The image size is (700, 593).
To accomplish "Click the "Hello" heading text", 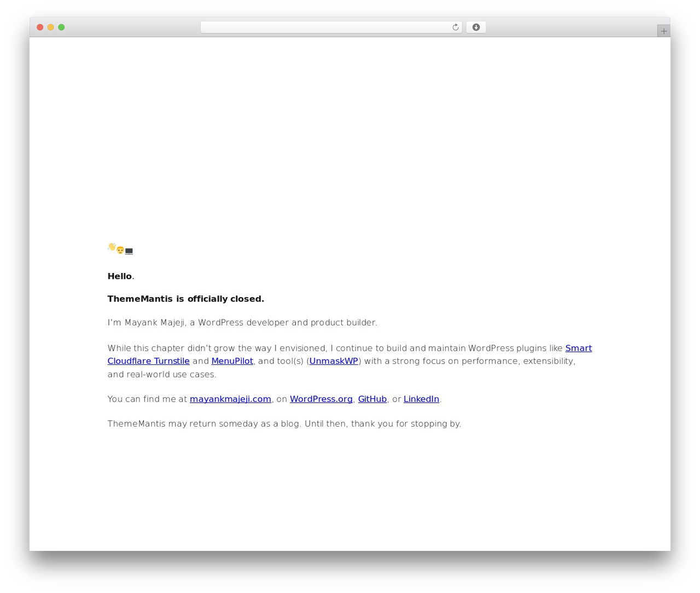I will pos(120,276).
